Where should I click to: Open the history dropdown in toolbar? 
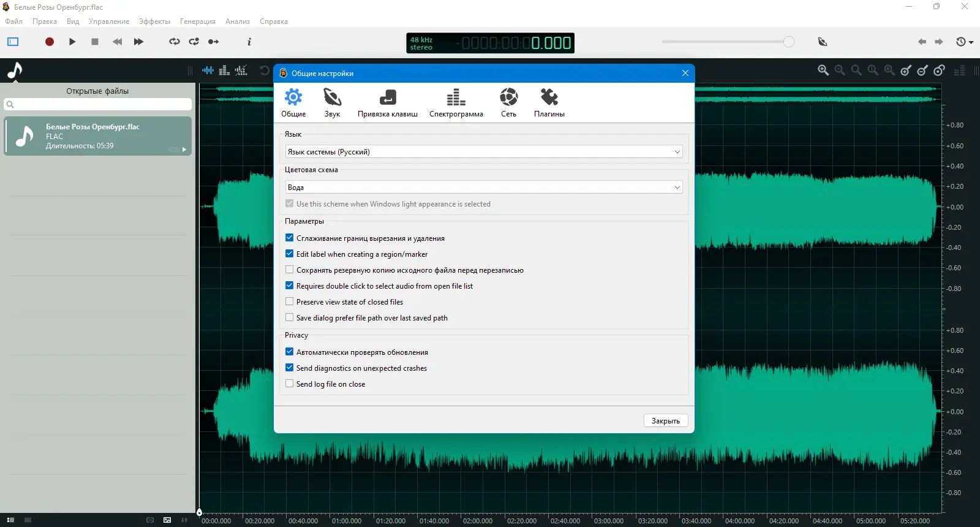[965, 42]
